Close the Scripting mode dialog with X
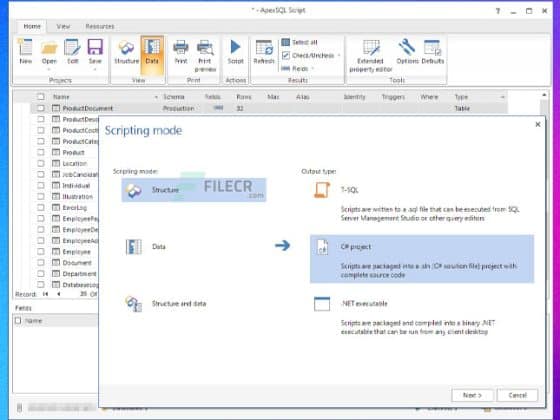The width and height of the screenshot is (560, 420). tap(538, 124)
